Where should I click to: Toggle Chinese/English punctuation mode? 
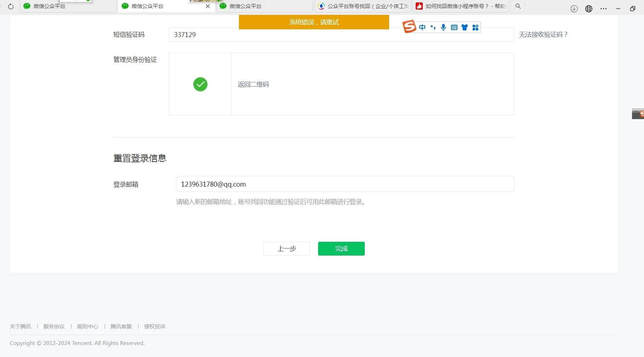433,27
